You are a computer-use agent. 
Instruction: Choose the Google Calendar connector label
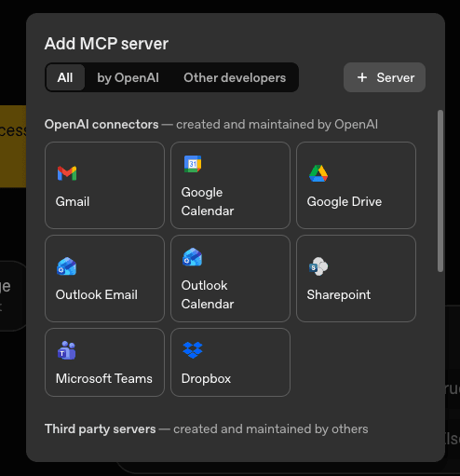pyautogui.click(x=208, y=201)
